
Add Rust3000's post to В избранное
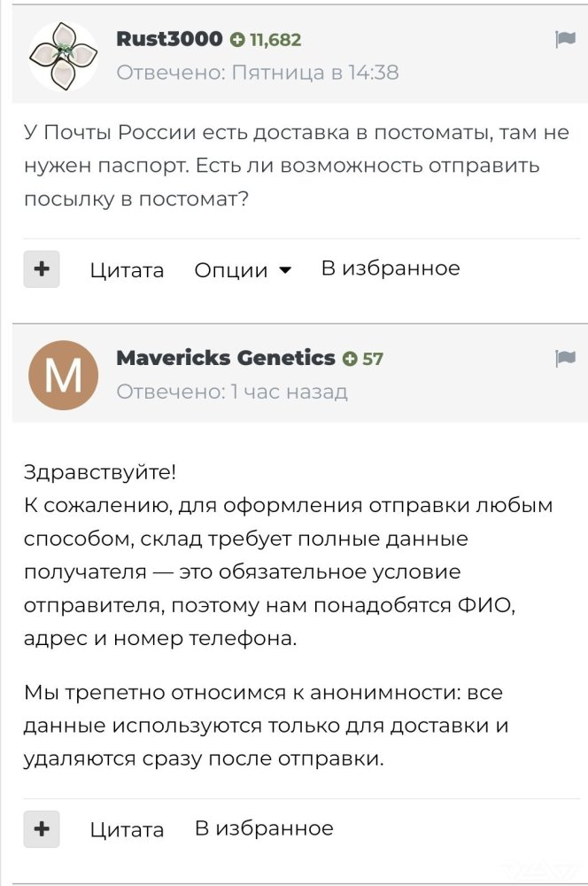[390, 268]
